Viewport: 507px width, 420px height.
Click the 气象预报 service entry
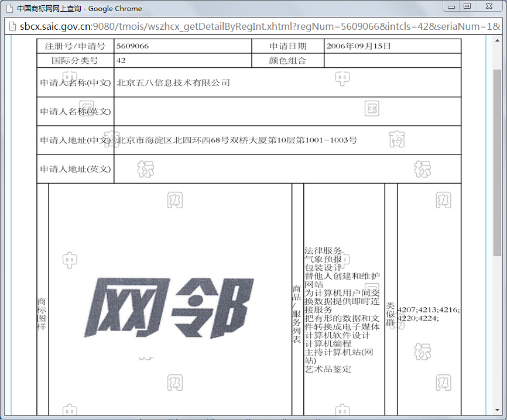(x=323, y=259)
